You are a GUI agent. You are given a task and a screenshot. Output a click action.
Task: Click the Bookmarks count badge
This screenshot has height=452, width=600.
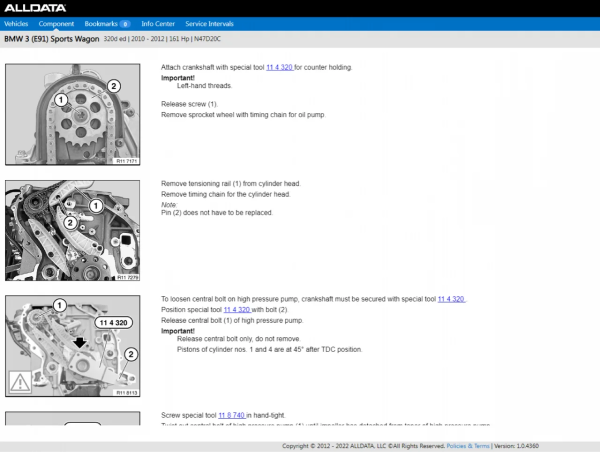[125, 22]
